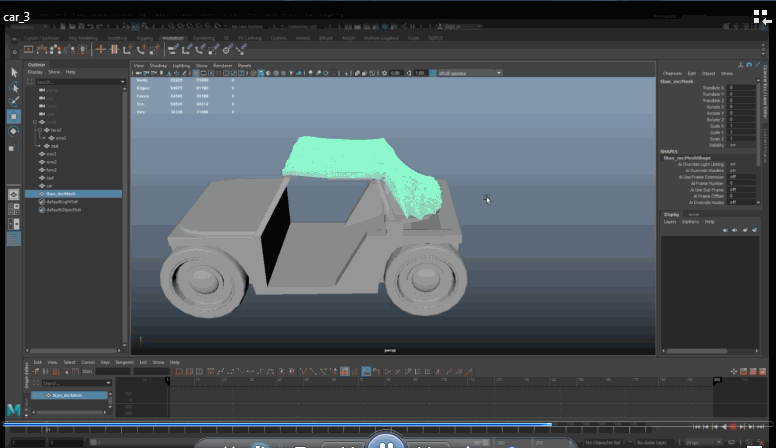Viewport: 776px width, 448px height.
Task: Click Set Key on Animated shelf icon
Action: pos(114,50)
